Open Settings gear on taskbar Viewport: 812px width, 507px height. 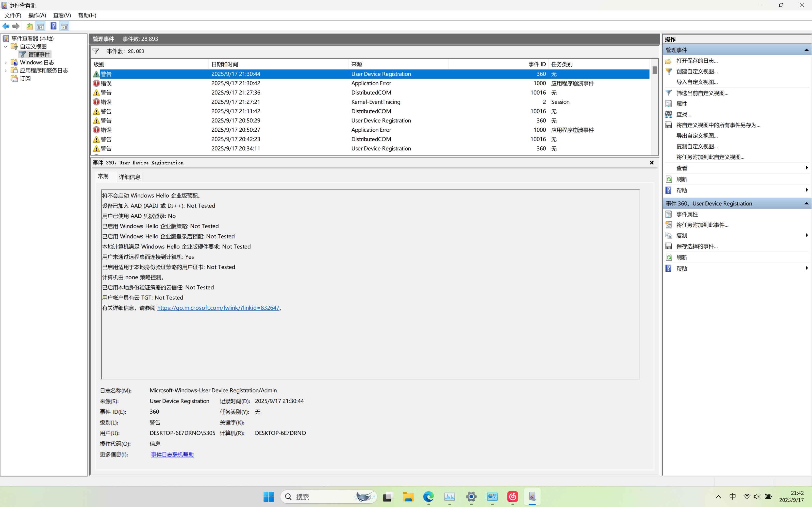[x=471, y=497]
